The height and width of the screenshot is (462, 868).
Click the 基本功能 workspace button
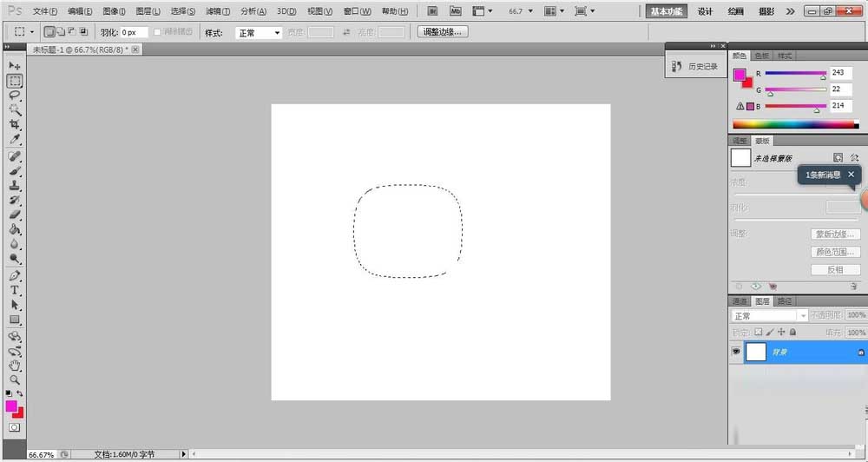[x=667, y=11]
